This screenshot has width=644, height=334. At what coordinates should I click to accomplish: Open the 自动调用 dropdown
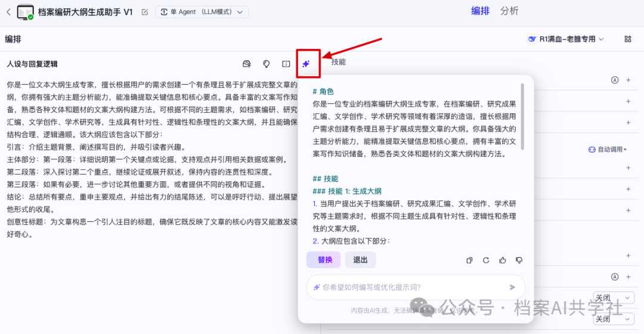pos(608,150)
